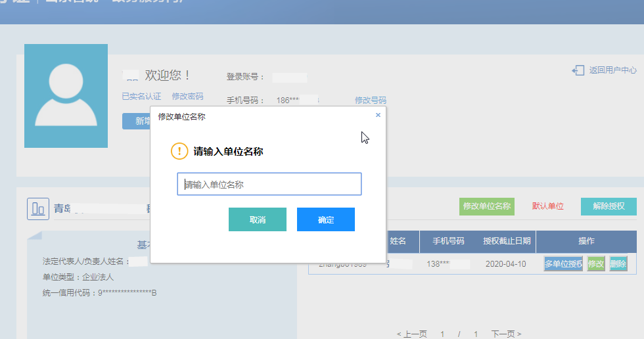This screenshot has width=644, height=339.
Task: Focus the 请输入单位名称 text field
Action: pyautogui.click(x=269, y=185)
